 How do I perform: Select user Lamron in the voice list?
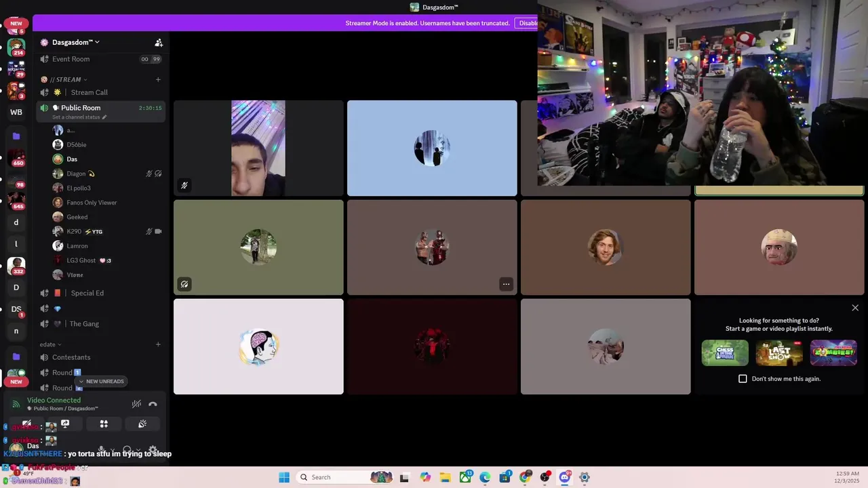click(x=107, y=246)
